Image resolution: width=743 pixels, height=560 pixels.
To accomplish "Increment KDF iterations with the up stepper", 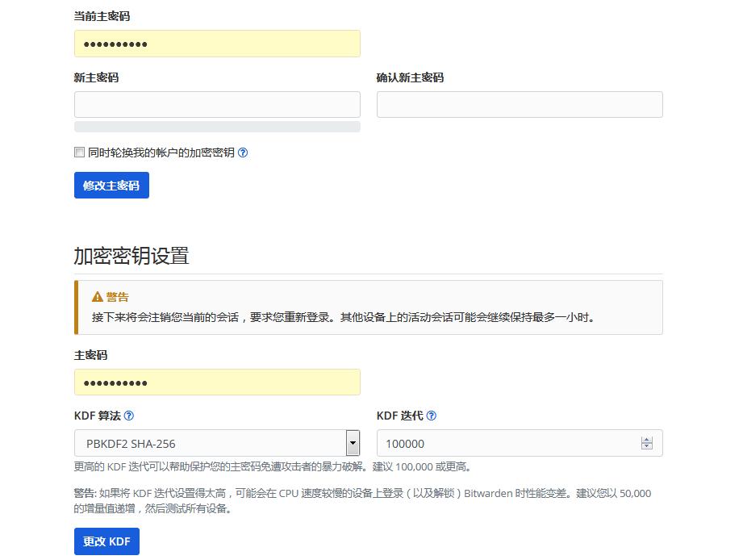I will [646, 438].
